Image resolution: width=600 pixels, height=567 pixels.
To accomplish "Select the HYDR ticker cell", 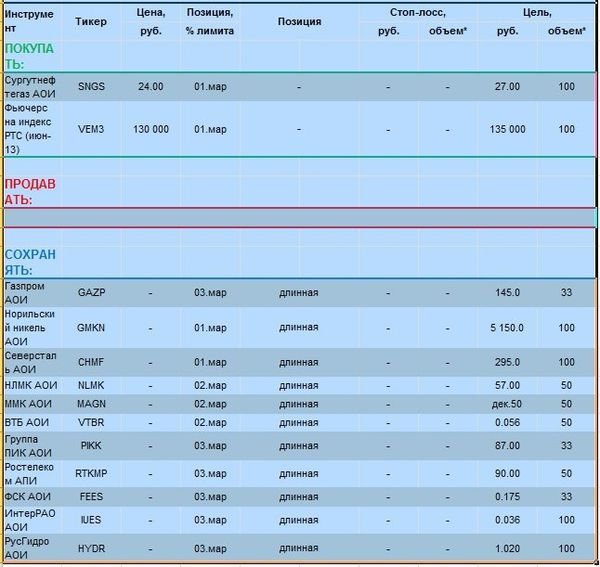I will click(x=91, y=549).
